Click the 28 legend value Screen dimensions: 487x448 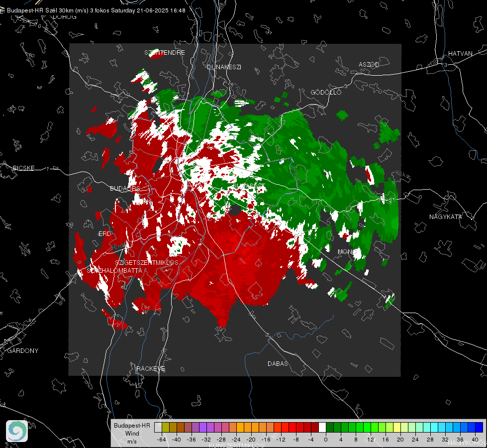pyautogui.click(x=430, y=440)
